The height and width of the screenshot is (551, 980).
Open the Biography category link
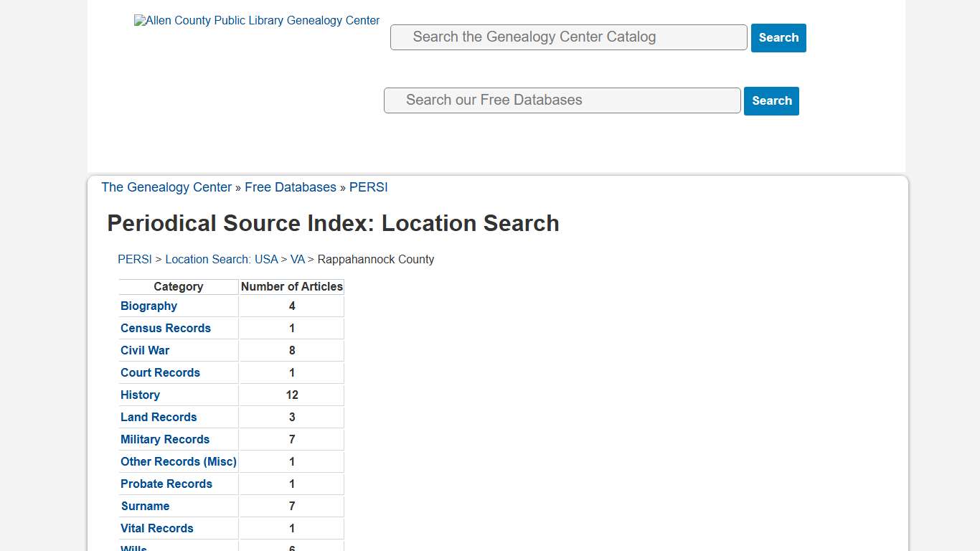tap(149, 306)
